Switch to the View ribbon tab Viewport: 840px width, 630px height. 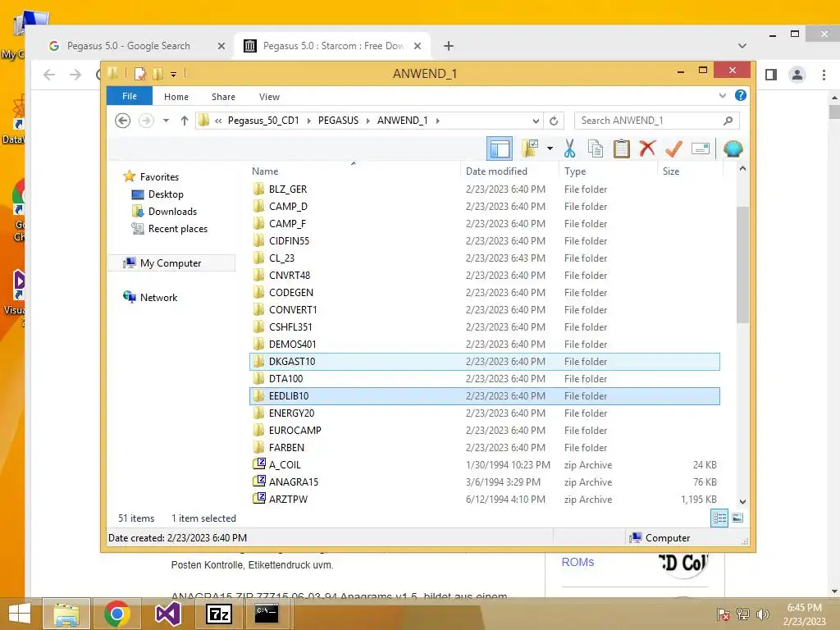point(269,97)
